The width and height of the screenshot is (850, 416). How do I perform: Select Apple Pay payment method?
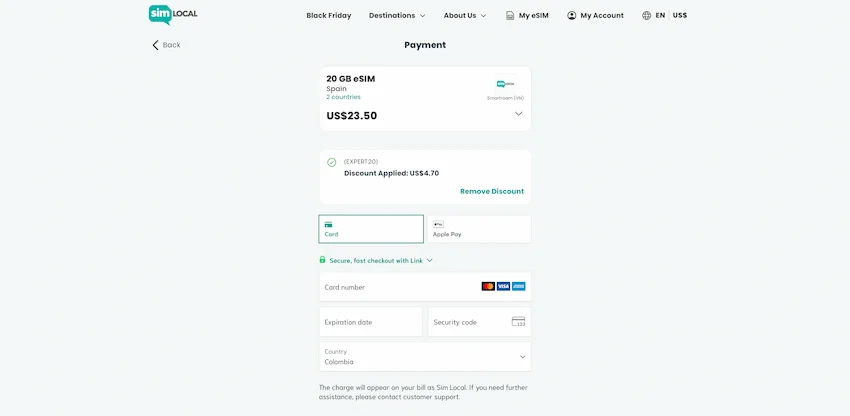[x=478, y=229]
